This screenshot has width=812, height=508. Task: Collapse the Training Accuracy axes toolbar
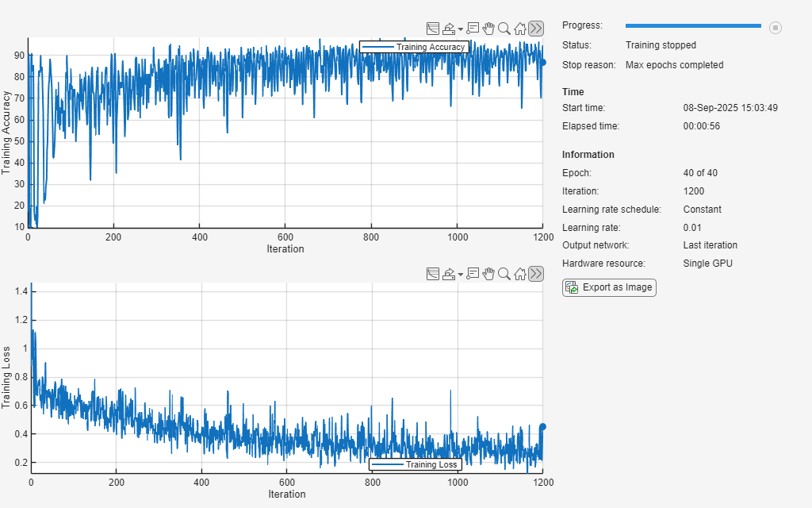click(x=536, y=29)
